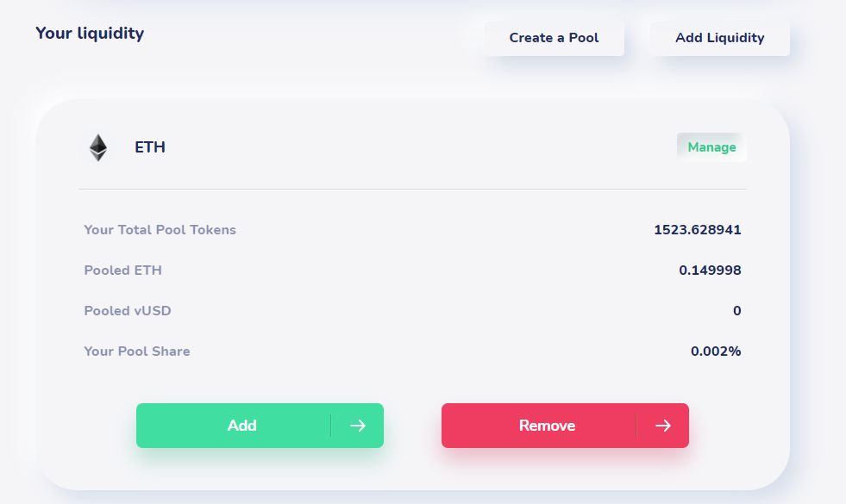The image size is (846, 504).
Task: Click the Add Liquidity button
Action: click(720, 38)
